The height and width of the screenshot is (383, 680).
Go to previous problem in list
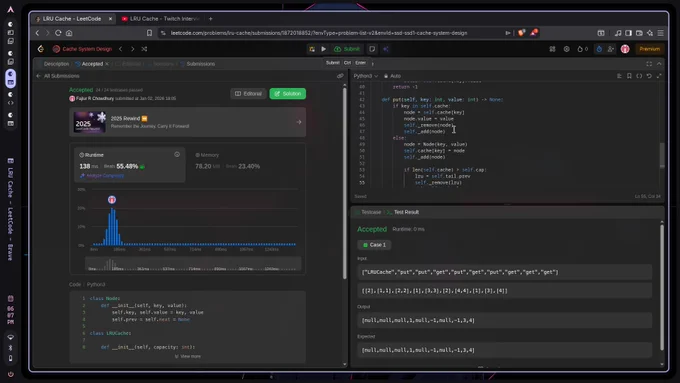[121, 49]
